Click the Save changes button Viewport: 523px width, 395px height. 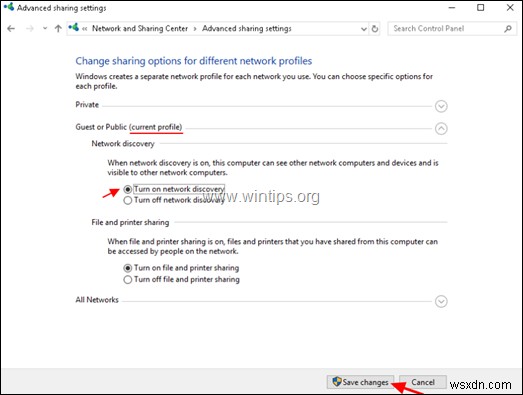[x=361, y=382]
